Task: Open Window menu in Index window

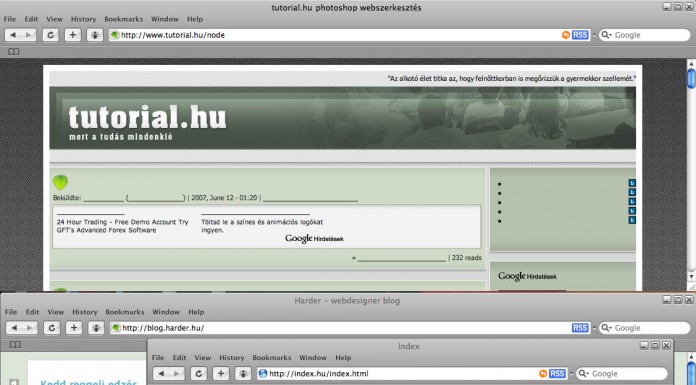Action: (313, 357)
